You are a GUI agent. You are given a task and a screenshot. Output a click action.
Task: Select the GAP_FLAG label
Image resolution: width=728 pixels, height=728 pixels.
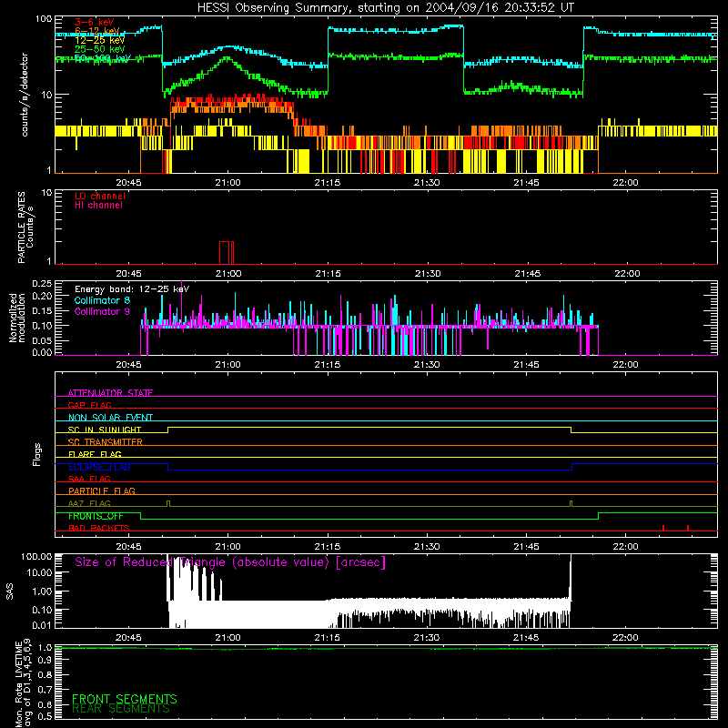coord(89,405)
